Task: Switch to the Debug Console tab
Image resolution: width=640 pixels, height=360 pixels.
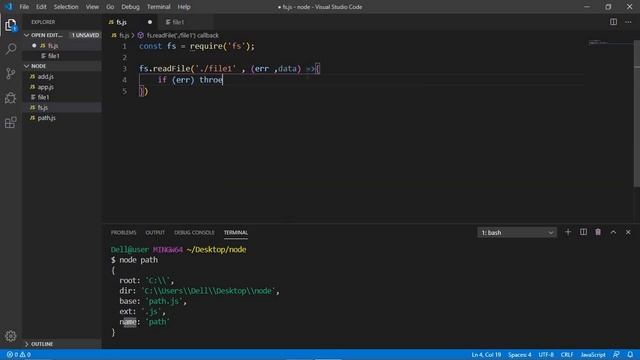Action: (x=194, y=233)
